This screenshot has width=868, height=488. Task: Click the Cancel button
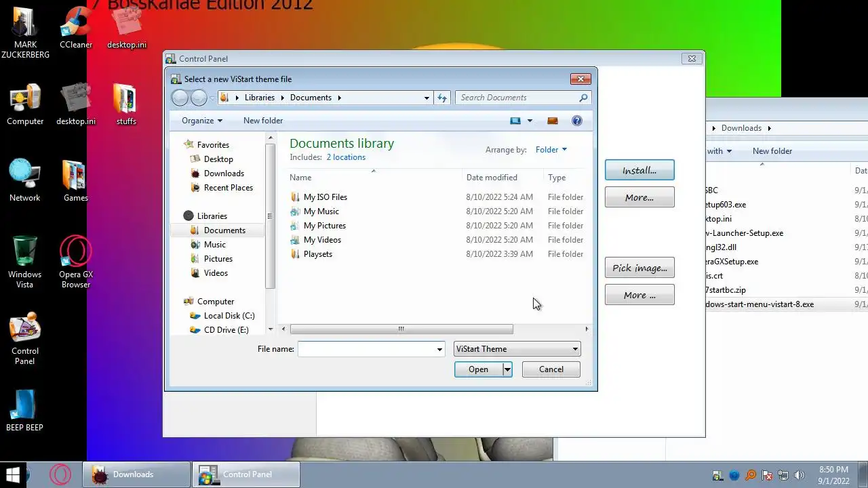coord(551,369)
